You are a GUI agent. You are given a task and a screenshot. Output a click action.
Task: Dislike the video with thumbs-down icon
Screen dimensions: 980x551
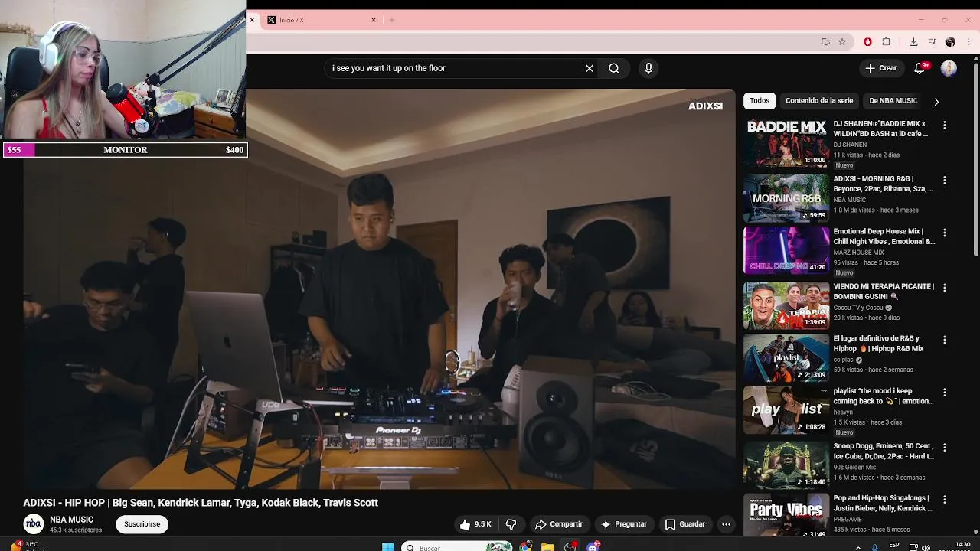[511, 524]
